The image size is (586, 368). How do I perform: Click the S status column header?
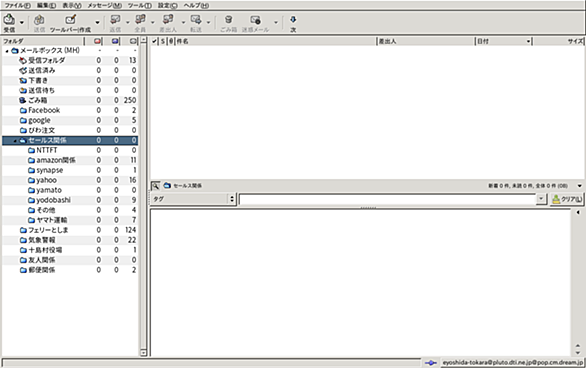pos(163,41)
